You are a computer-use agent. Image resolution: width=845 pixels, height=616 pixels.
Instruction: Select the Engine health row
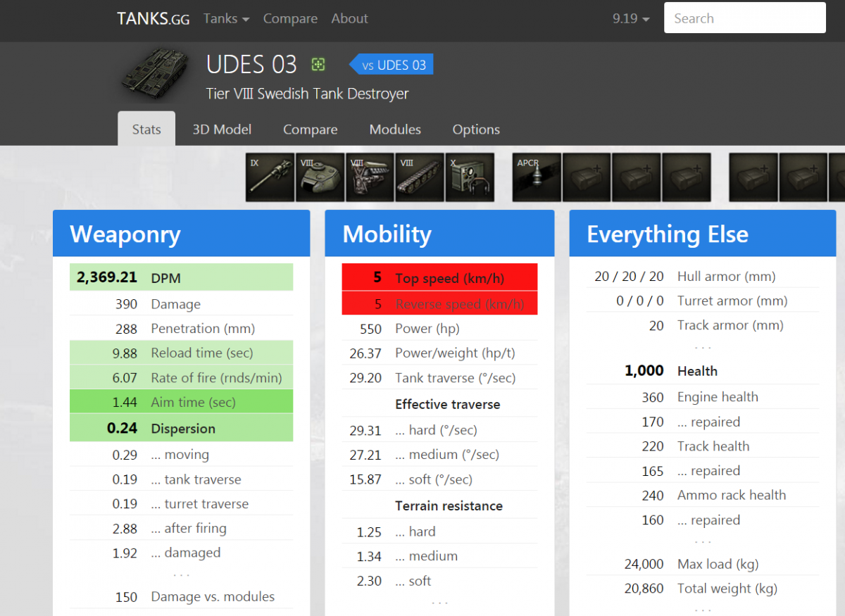point(703,396)
